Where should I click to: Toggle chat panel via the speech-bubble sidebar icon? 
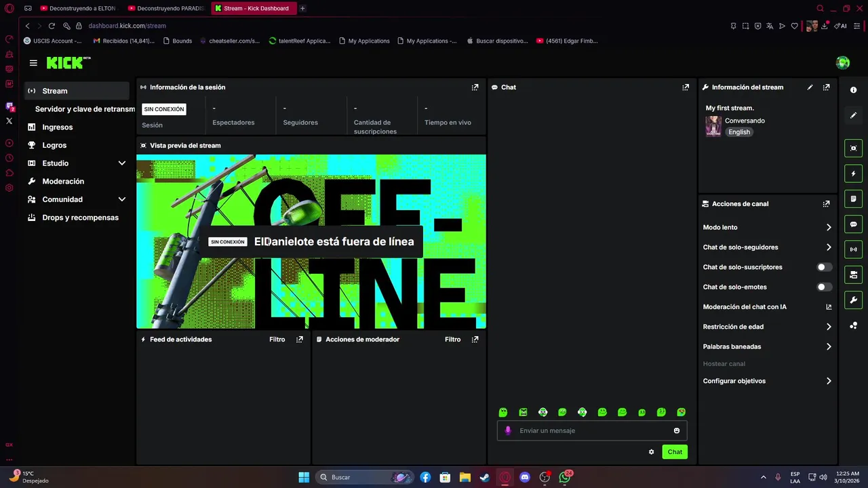pyautogui.click(x=853, y=224)
